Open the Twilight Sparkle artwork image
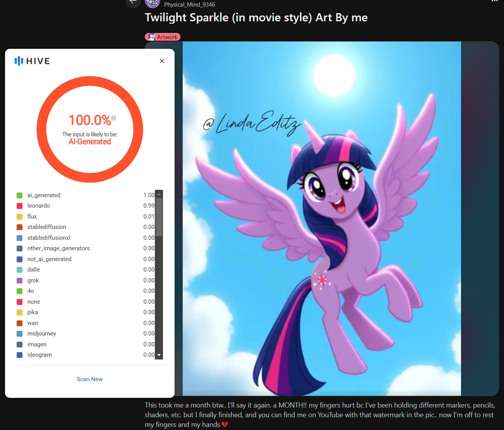 coord(322,218)
